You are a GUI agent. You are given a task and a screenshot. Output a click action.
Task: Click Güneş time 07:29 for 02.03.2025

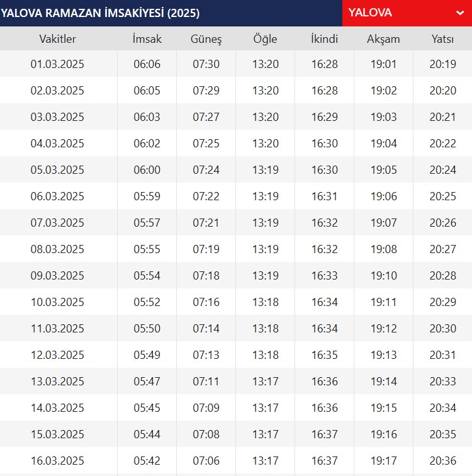[x=206, y=91]
